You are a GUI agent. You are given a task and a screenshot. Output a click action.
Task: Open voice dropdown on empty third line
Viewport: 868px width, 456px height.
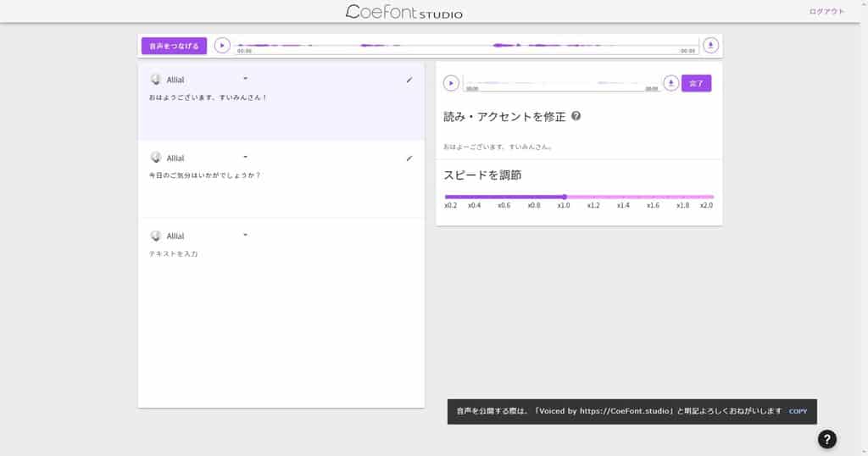pyautogui.click(x=245, y=235)
